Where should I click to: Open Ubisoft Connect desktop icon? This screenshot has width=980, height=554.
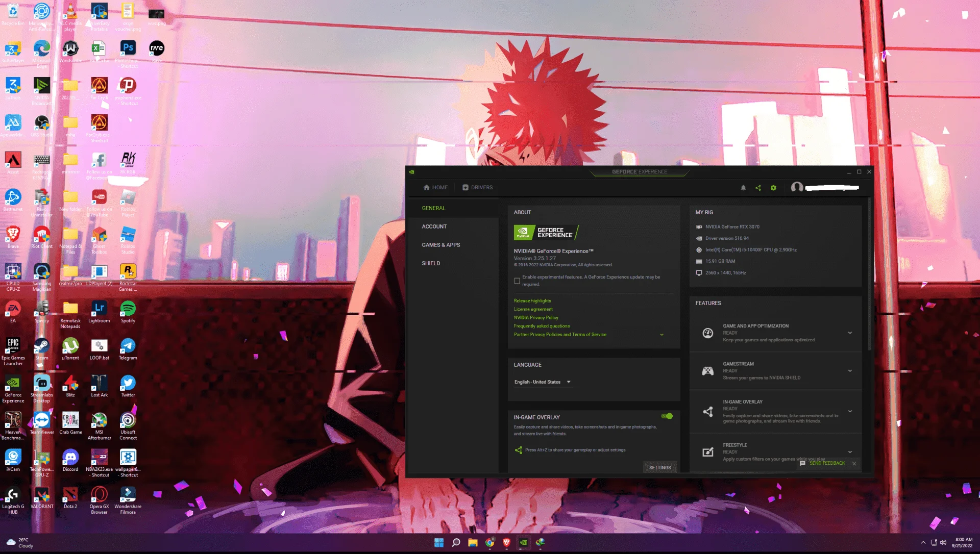point(128,426)
